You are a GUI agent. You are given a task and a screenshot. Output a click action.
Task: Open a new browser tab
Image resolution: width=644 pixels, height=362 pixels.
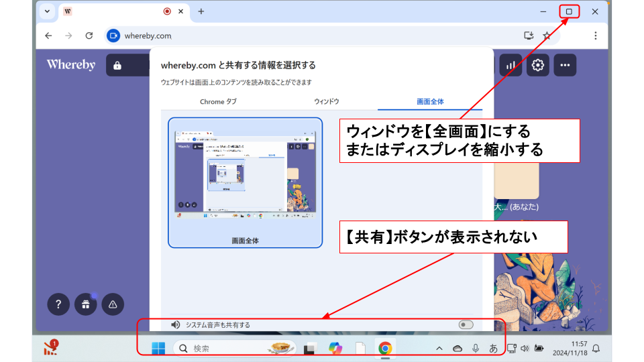201,11
